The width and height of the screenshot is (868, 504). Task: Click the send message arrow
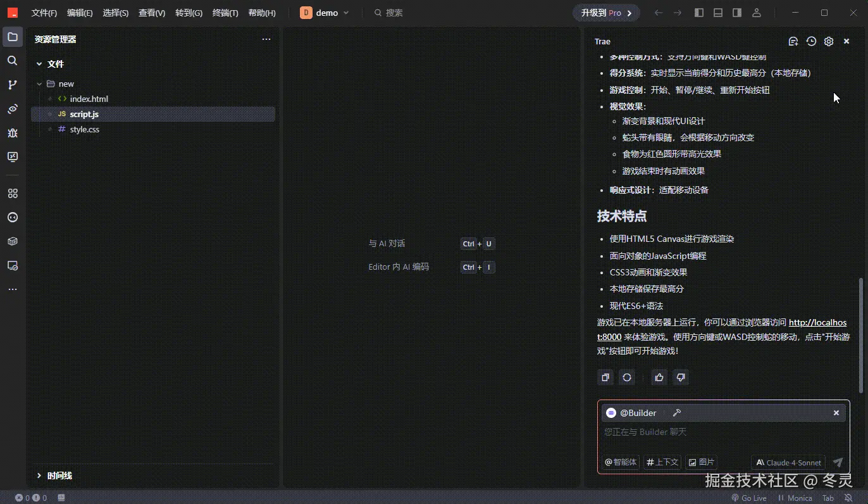[838, 463]
